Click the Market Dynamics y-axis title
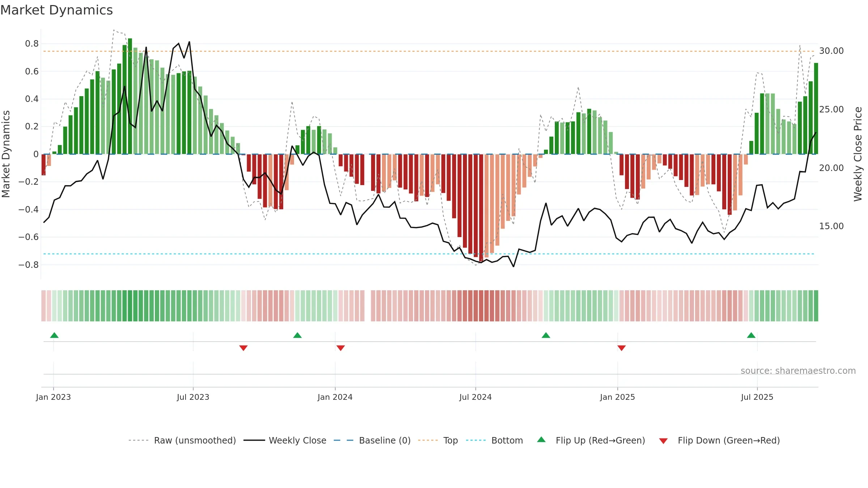 point(6,154)
